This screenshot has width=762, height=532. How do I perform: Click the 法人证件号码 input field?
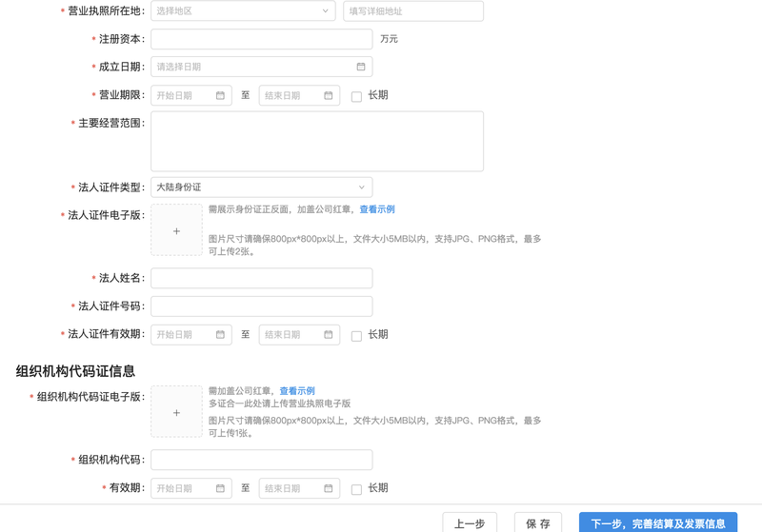click(261, 306)
